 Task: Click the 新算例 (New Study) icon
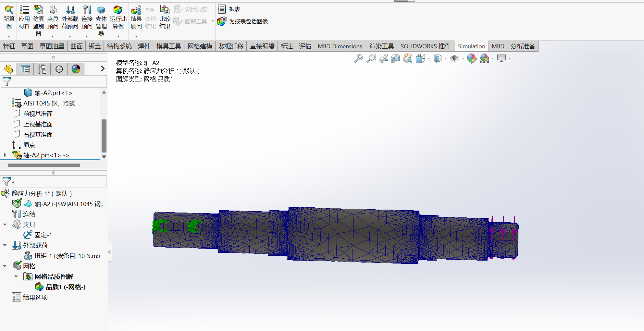pyautogui.click(x=9, y=10)
